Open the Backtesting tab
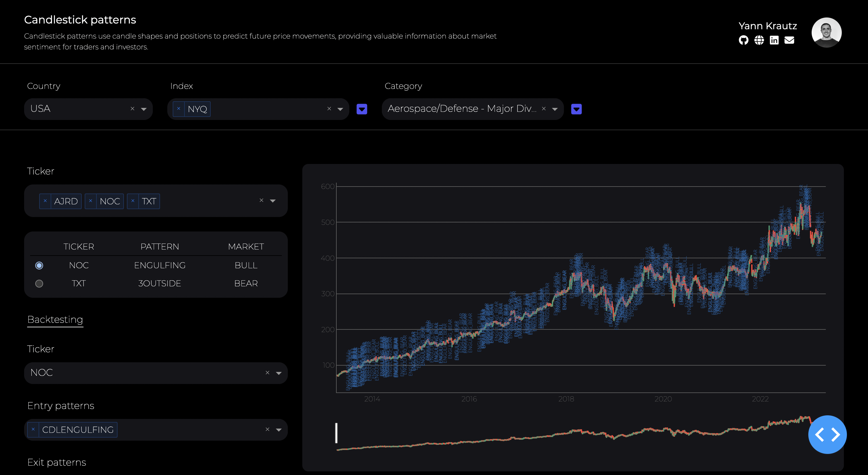This screenshot has height=475, width=868. click(55, 319)
